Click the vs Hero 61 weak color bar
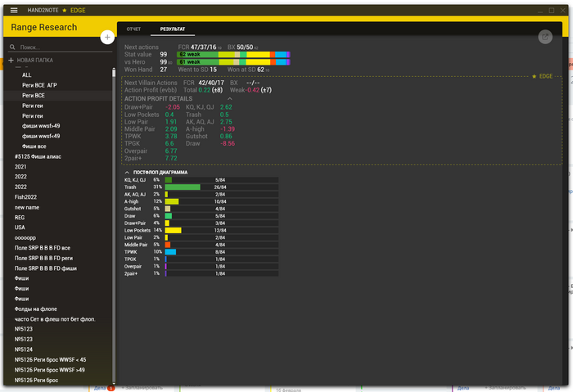The height and width of the screenshot is (392, 573). 233,62
